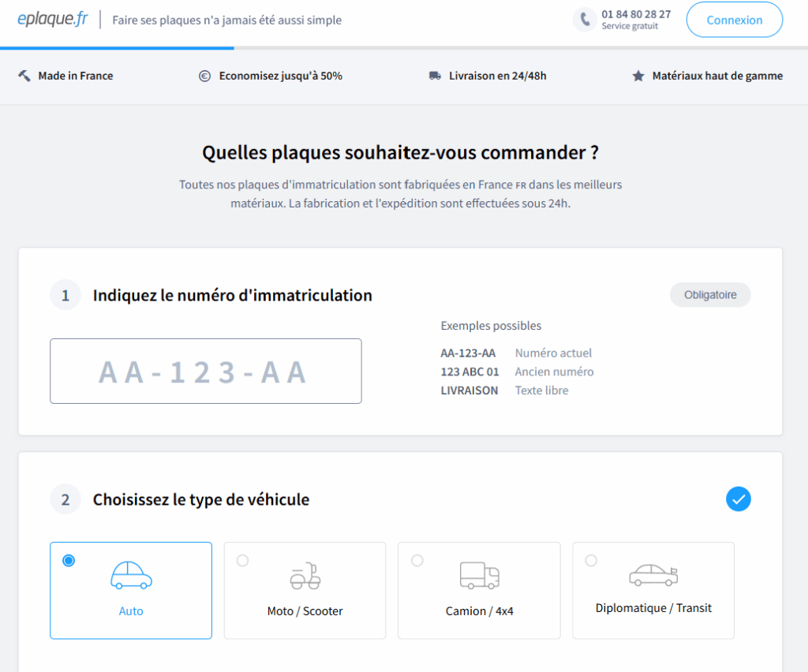Click the phone icon in header

(584, 20)
